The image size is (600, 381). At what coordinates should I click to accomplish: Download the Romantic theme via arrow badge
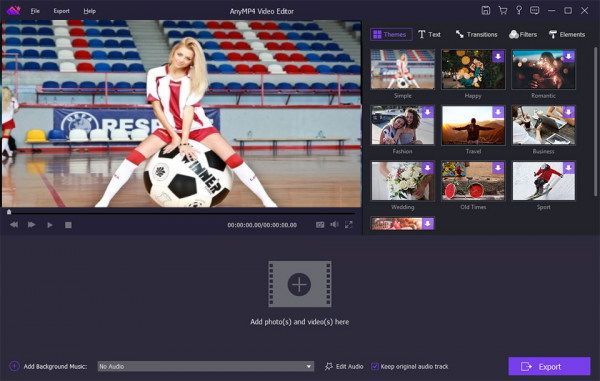pyautogui.click(x=569, y=56)
